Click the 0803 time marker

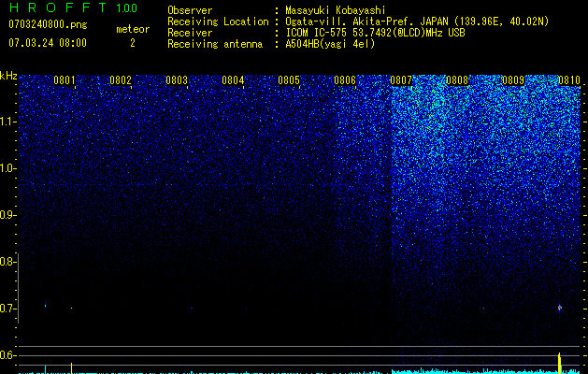(x=177, y=80)
